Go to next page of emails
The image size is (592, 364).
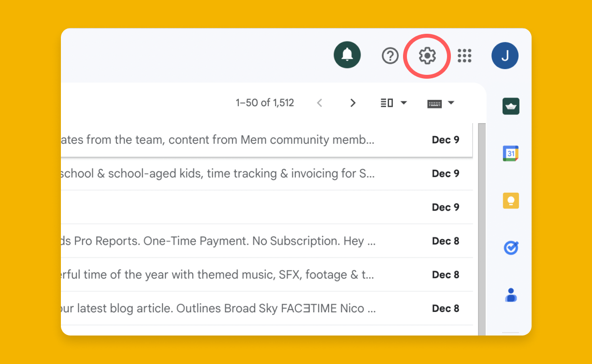(353, 103)
